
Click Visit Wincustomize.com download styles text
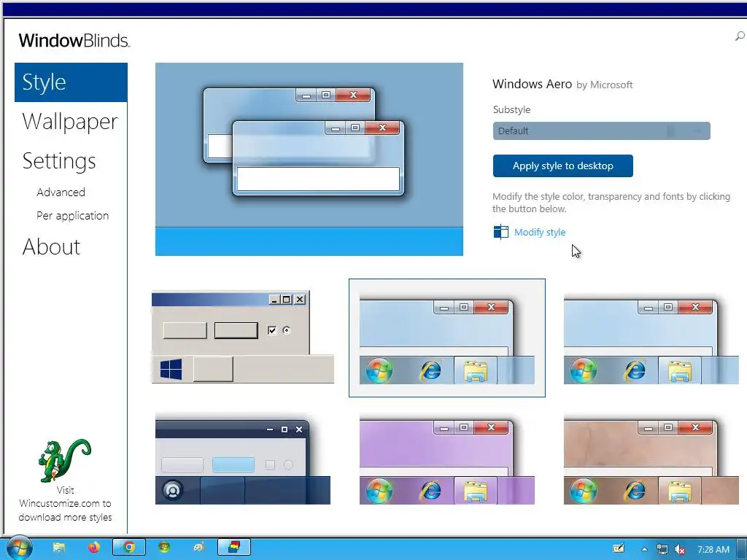point(65,504)
